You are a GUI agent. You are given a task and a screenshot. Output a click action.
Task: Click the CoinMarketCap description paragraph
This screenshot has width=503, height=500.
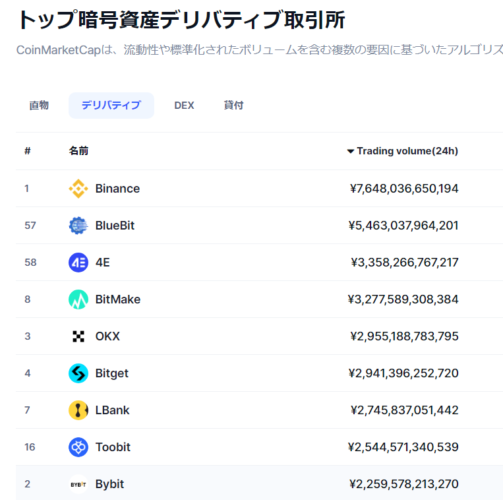point(259,50)
